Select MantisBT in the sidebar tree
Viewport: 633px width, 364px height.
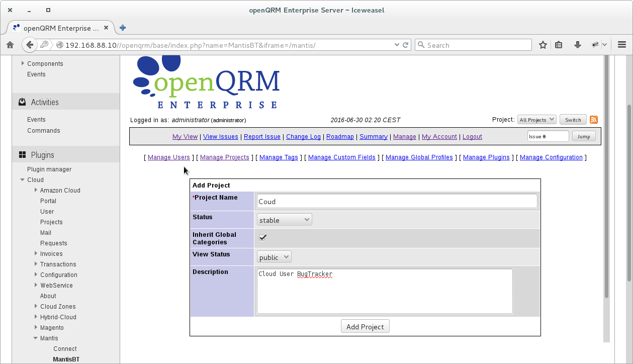66,359
